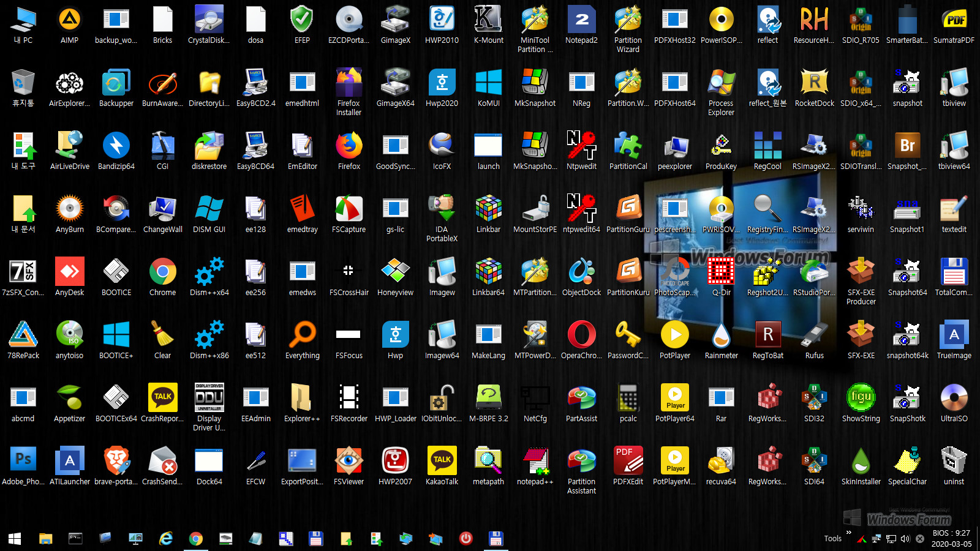Launch the AnyBurn disc icon
This screenshot has width=980, height=551.
click(x=69, y=214)
